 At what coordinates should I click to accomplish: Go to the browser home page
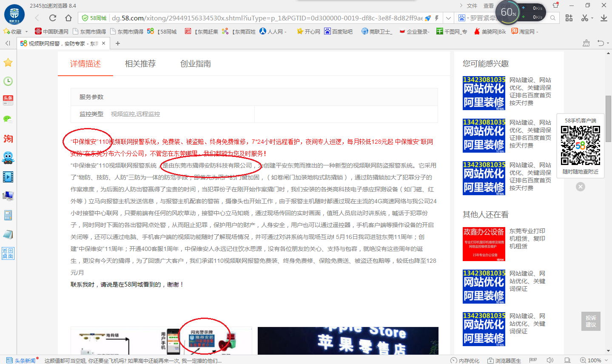(x=68, y=18)
